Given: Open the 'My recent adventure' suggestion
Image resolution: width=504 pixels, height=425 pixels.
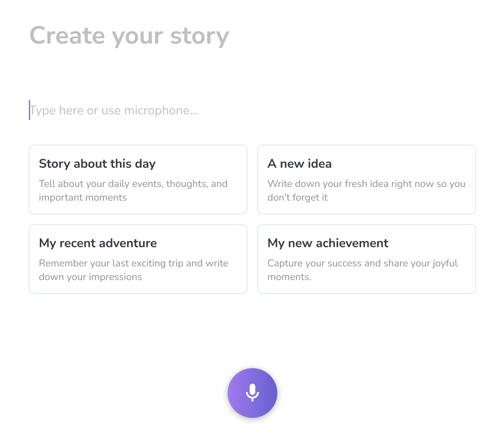Looking at the screenshot, I should [x=138, y=259].
